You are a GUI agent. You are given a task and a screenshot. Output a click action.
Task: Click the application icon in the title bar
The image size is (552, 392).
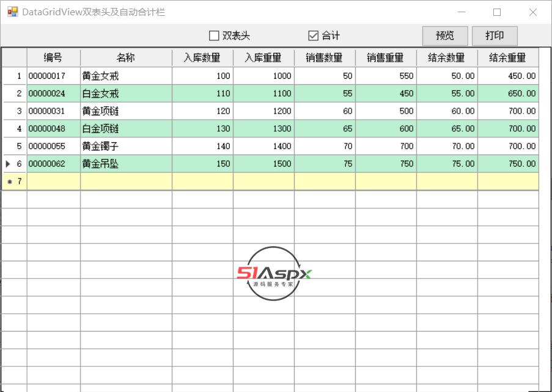pos(13,12)
